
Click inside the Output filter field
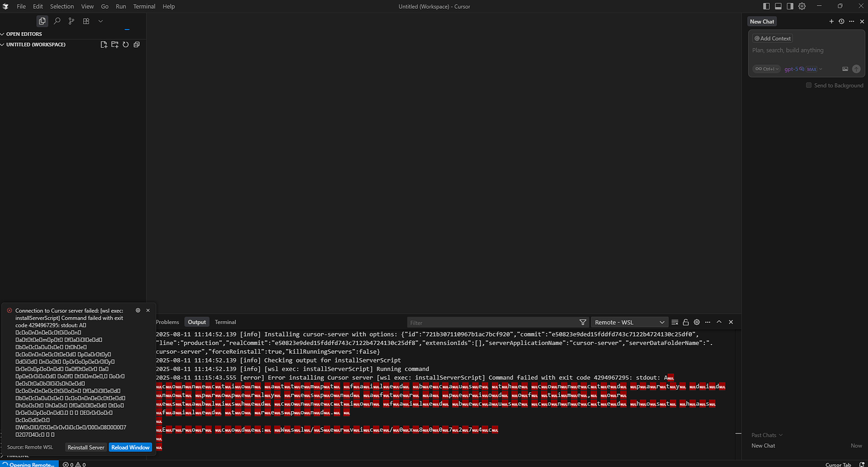coord(491,322)
